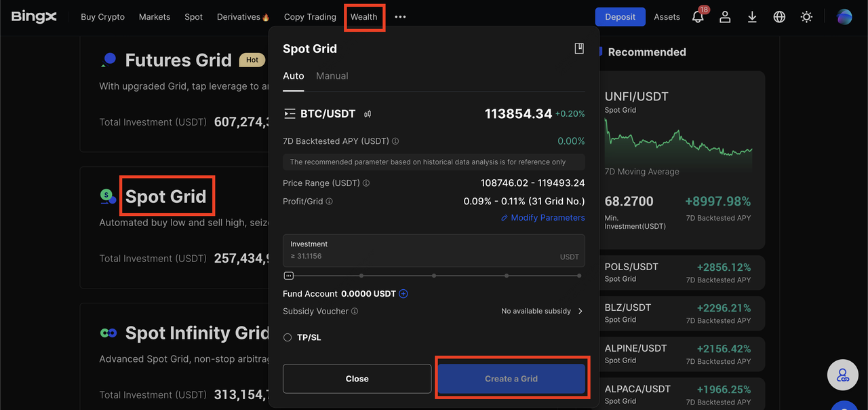
Task: Open the notifications bell icon
Action: point(698,17)
